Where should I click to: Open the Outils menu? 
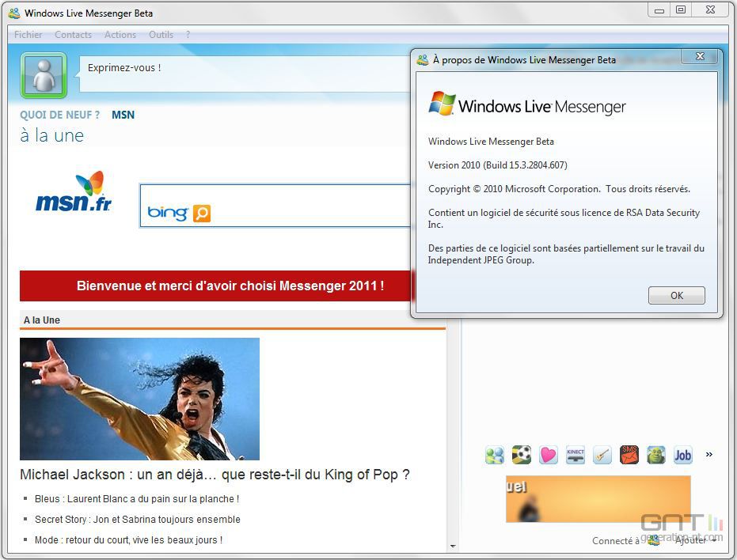[x=161, y=35]
